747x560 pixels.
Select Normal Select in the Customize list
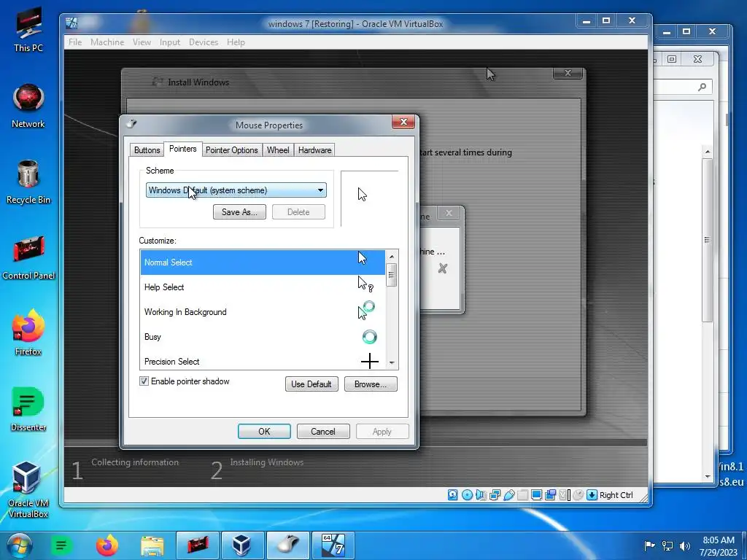(x=263, y=262)
